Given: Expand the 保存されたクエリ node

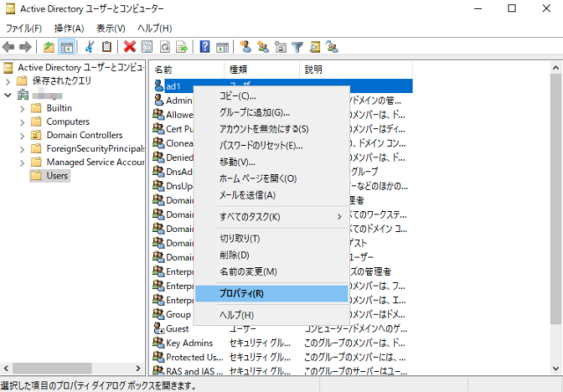Looking at the screenshot, I should point(8,82).
